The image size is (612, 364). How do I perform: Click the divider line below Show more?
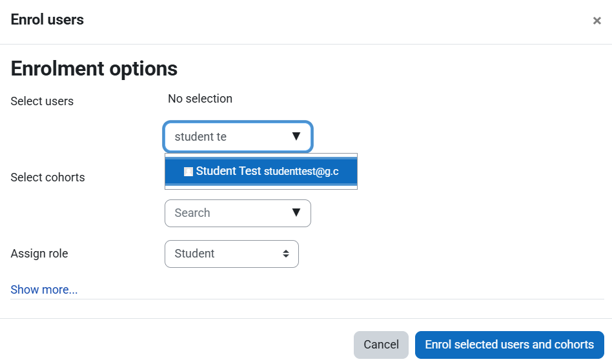307,299
